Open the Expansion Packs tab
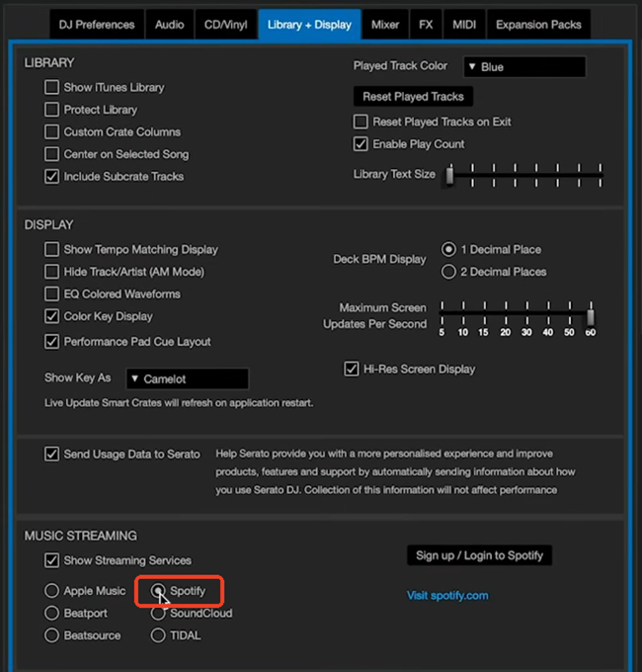The width and height of the screenshot is (642, 672). 538,24
